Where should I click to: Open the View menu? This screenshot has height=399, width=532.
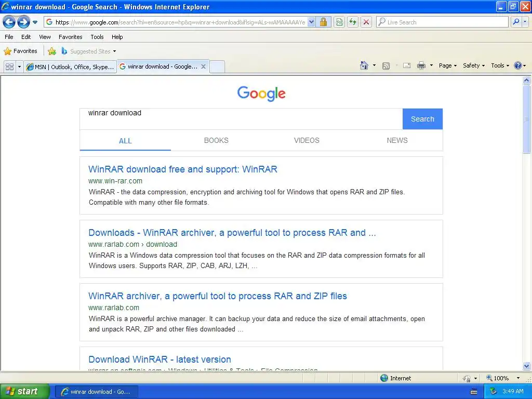(45, 37)
